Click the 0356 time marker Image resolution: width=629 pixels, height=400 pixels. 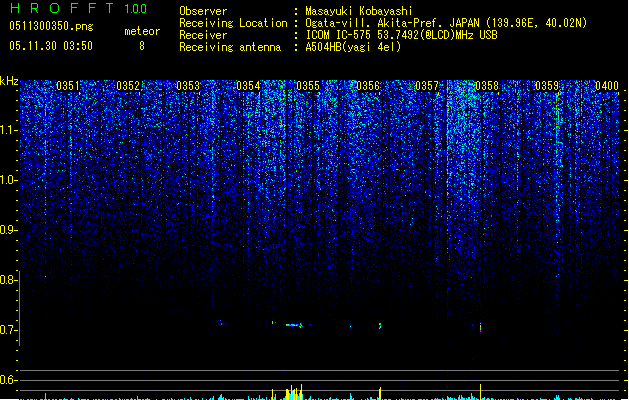[x=368, y=86]
